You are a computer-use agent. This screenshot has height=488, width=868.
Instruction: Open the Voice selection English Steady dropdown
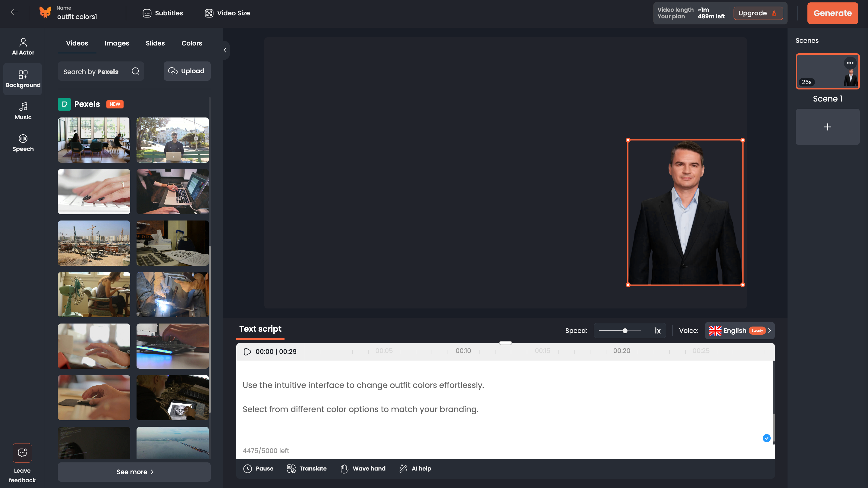pos(740,330)
